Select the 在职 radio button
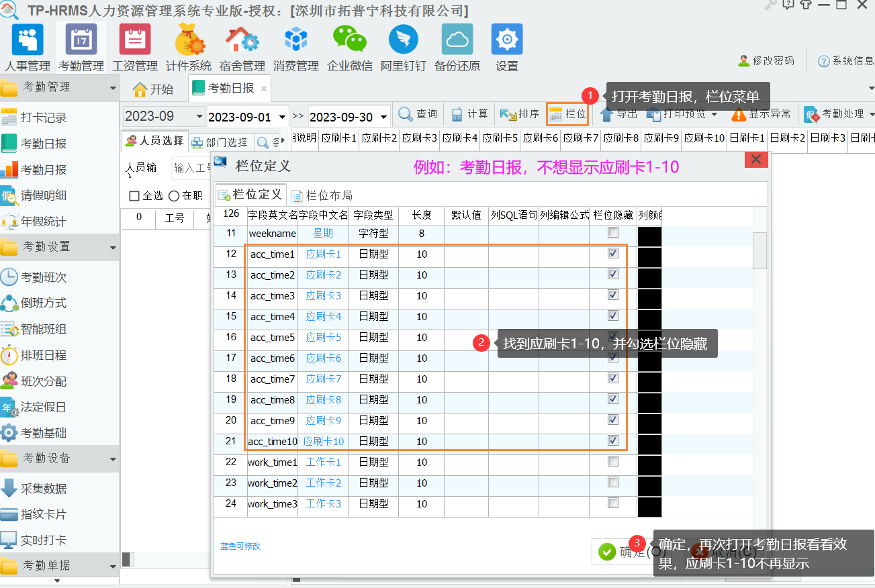 click(174, 196)
